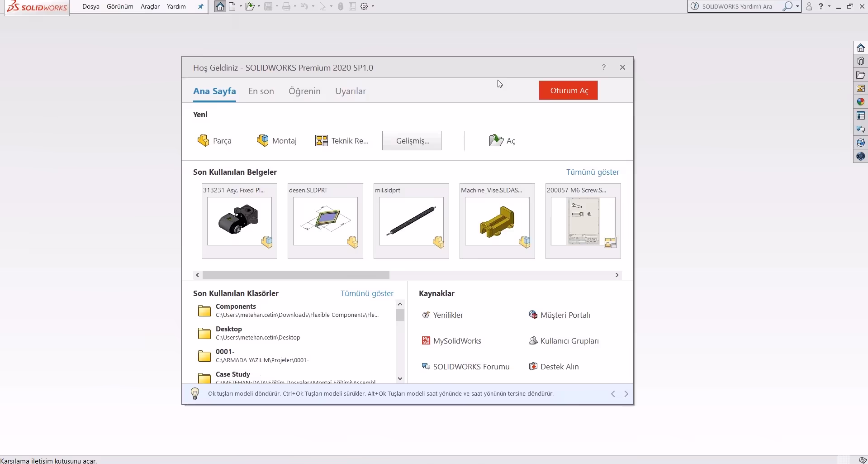Click the Oturum Aç button
The image size is (868, 464).
point(568,91)
